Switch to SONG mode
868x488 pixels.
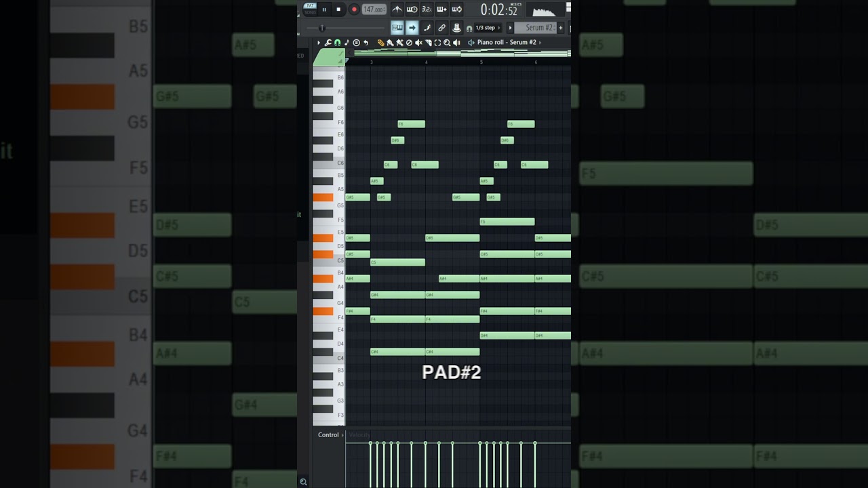coord(310,12)
